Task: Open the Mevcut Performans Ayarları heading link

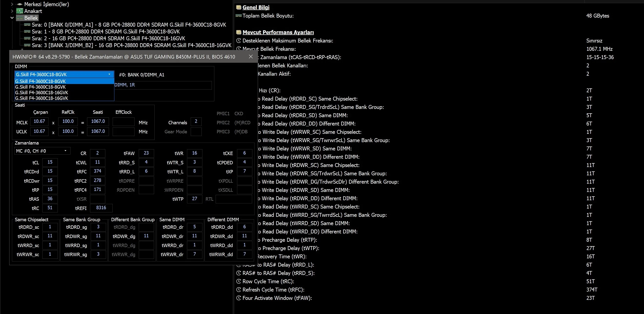Action: pos(278,32)
